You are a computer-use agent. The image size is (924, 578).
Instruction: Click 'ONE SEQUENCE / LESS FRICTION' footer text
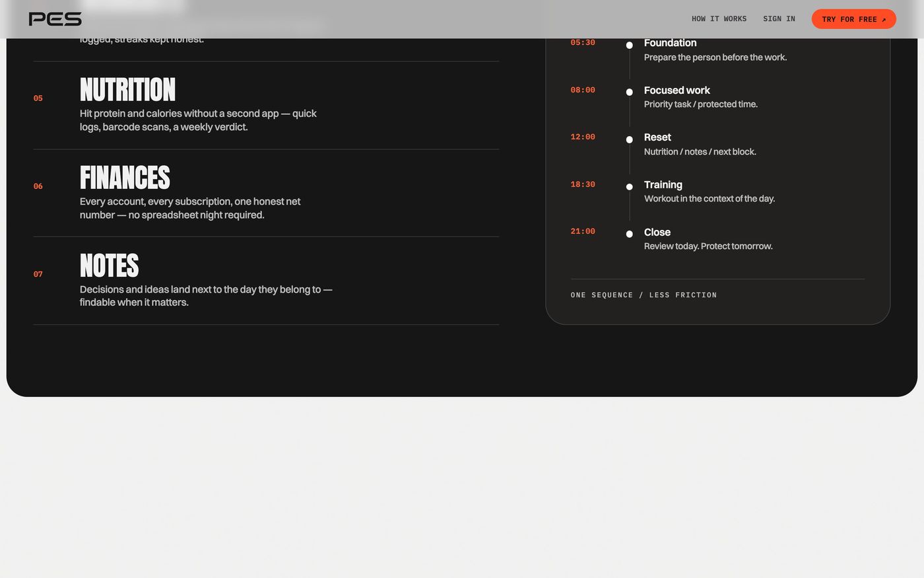click(x=643, y=295)
